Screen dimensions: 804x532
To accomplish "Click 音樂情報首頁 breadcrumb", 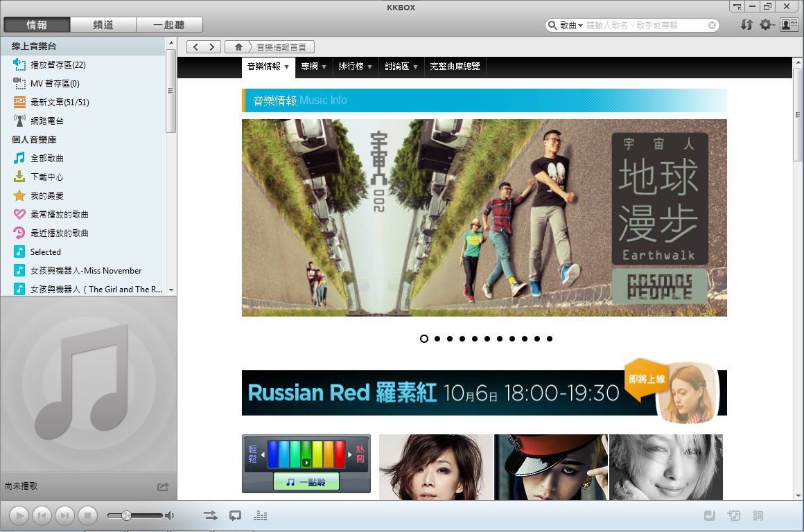I will click(281, 47).
